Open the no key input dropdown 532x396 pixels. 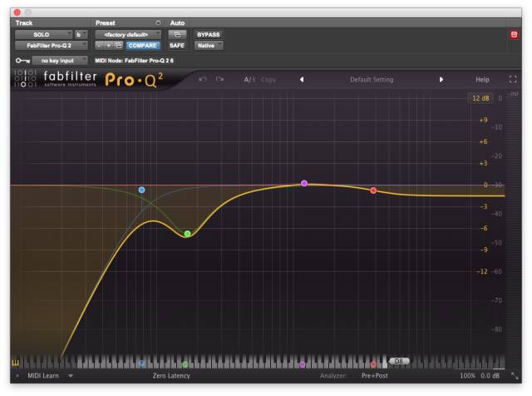(x=60, y=61)
